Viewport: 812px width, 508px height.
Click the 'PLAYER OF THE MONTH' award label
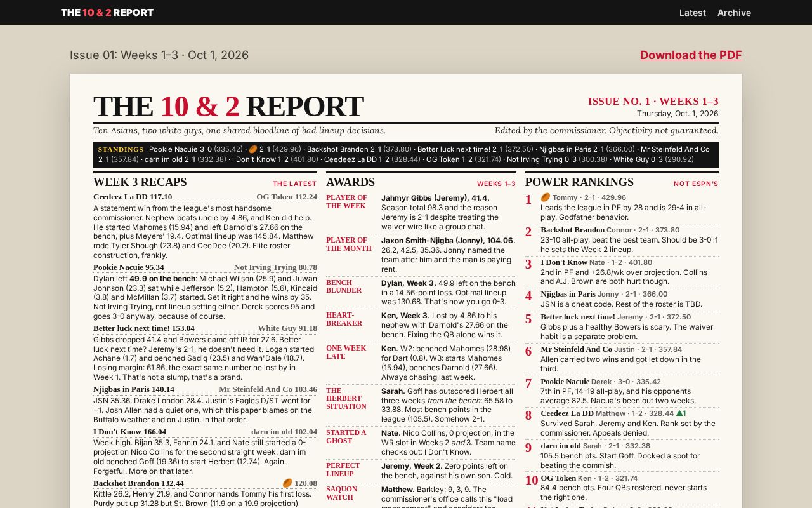[x=349, y=244]
